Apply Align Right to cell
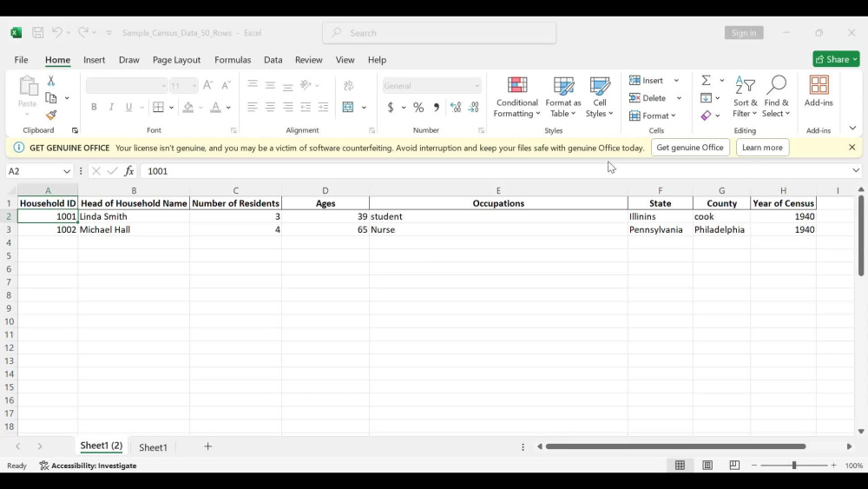Image resolution: width=868 pixels, height=489 pixels. (x=288, y=107)
